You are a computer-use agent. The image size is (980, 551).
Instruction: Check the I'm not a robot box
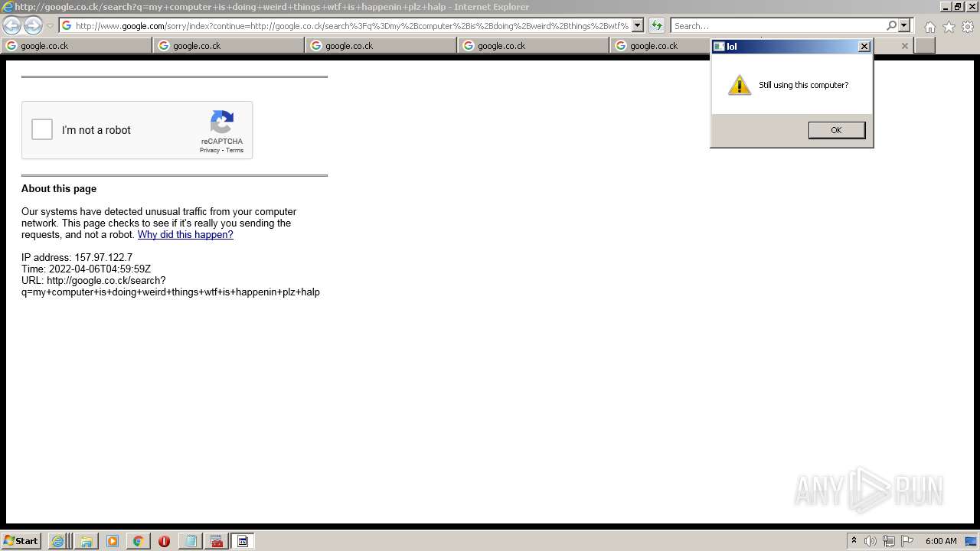tap(42, 129)
